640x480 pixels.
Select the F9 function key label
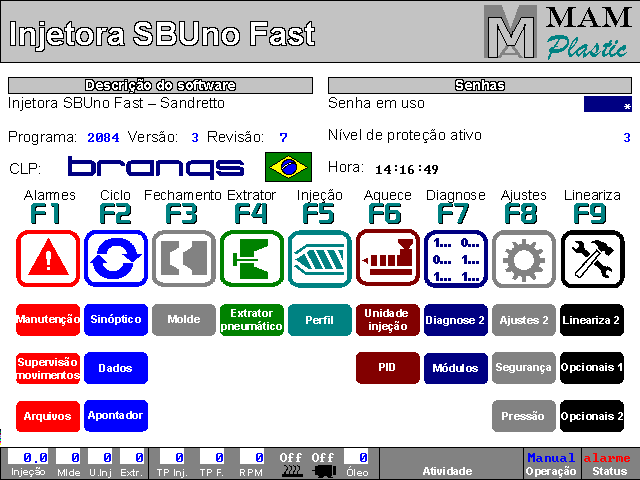(x=590, y=214)
